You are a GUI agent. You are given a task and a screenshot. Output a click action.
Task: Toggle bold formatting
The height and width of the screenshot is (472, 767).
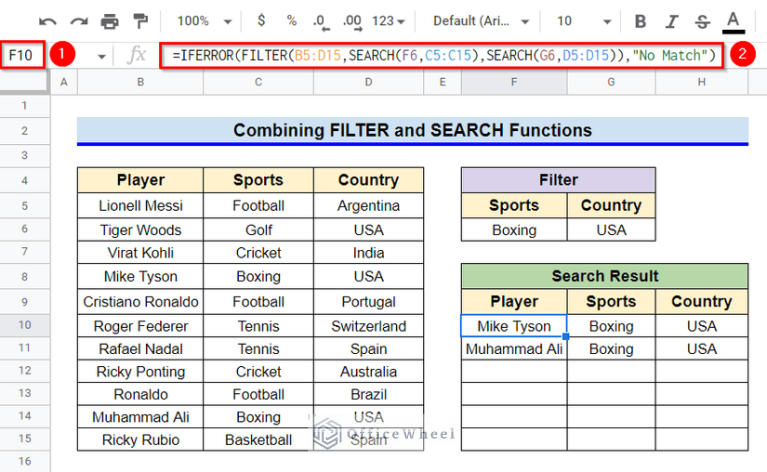642,20
